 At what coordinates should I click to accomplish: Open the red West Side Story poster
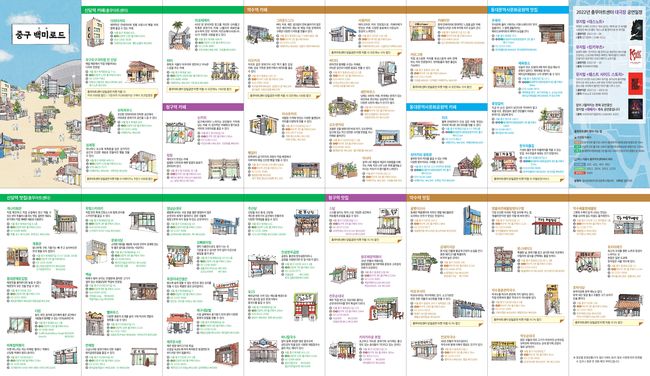pos(635,83)
